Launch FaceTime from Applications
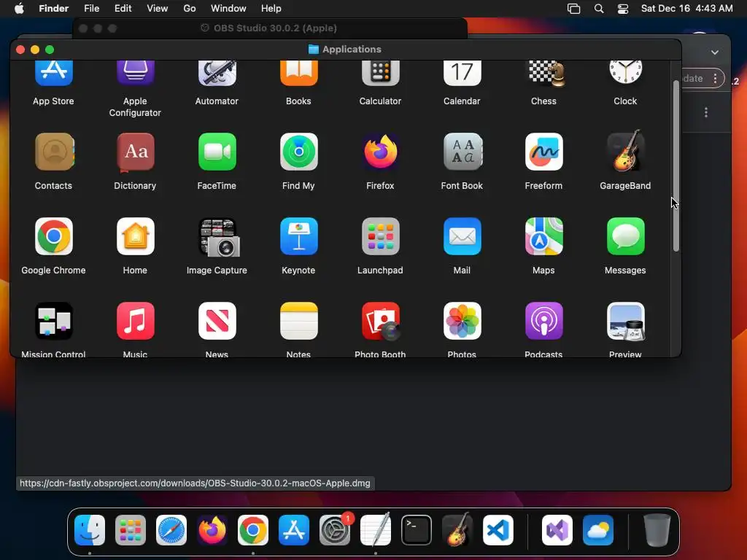 click(217, 152)
